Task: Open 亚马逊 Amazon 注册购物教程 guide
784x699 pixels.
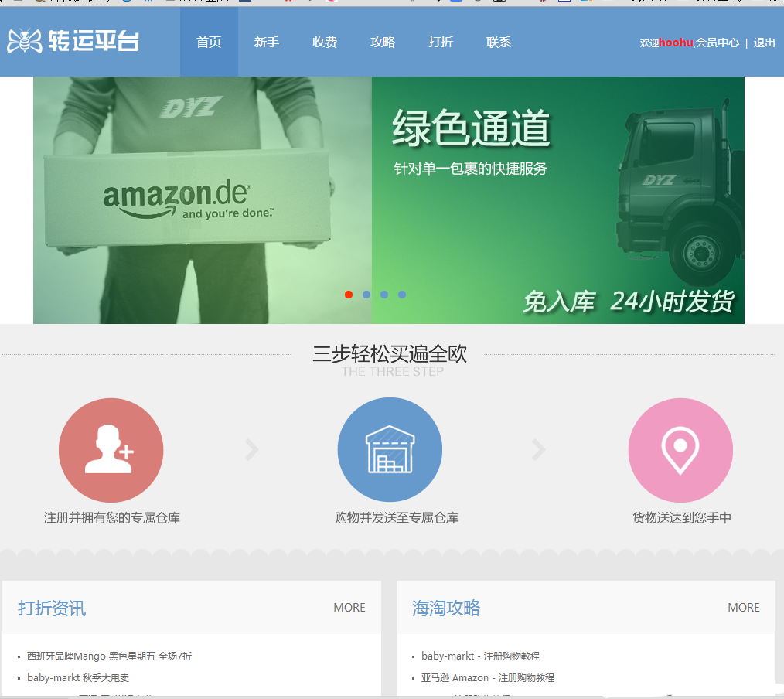Action: pyautogui.click(x=488, y=678)
